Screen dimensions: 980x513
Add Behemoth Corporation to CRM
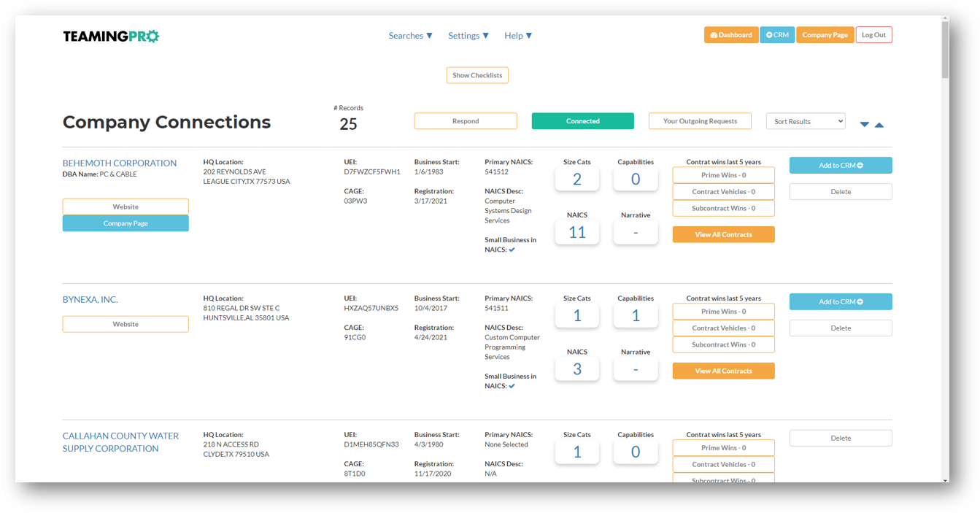coord(841,166)
